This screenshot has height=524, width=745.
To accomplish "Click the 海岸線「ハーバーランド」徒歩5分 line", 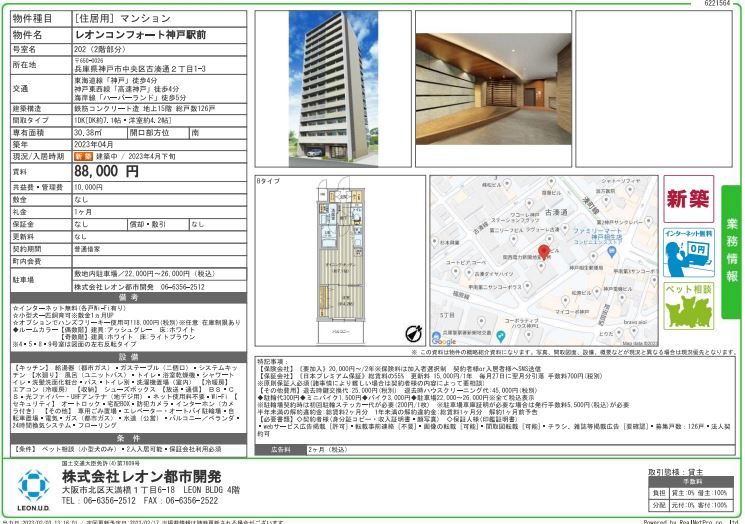I will pos(130,97).
